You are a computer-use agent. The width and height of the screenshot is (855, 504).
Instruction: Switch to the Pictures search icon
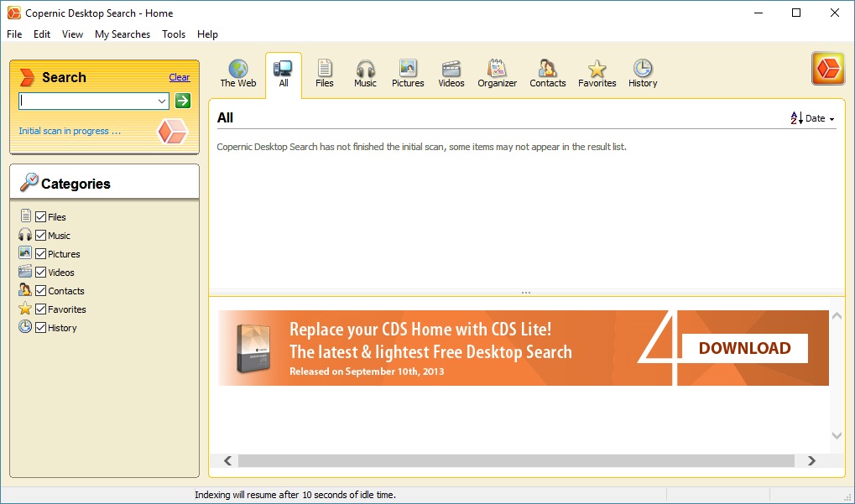[408, 69]
